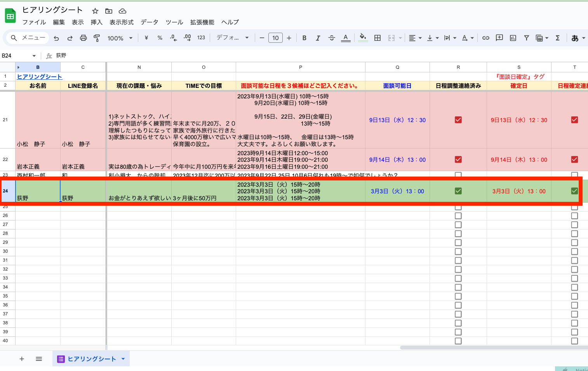The height and width of the screenshot is (371, 588).
Task: Open the Sum functions icon
Action: click(558, 38)
